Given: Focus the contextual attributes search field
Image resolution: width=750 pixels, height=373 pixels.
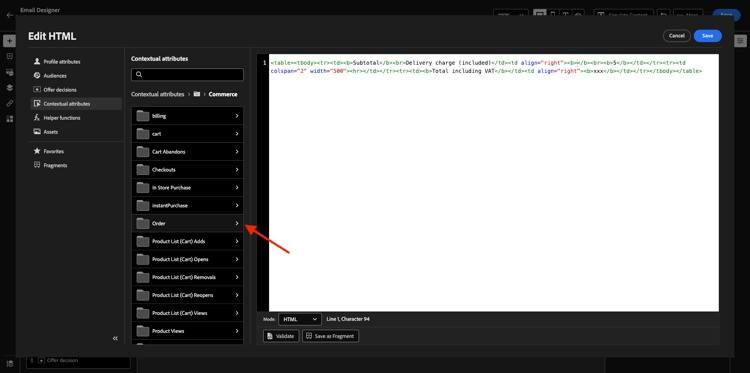Looking at the screenshot, I should tap(188, 75).
